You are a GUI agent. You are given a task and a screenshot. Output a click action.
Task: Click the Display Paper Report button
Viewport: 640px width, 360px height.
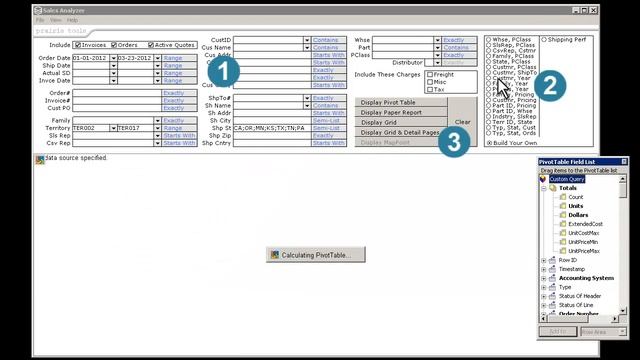pos(401,112)
